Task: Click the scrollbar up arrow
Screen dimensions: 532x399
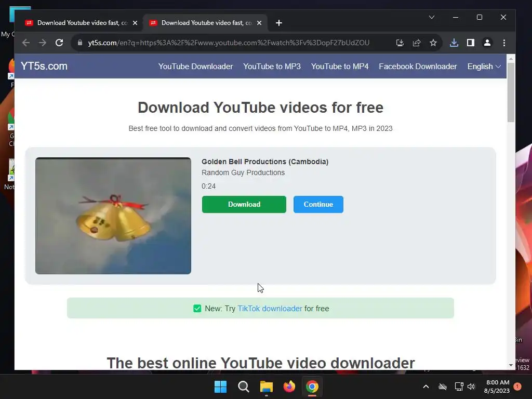Action: [x=511, y=59]
